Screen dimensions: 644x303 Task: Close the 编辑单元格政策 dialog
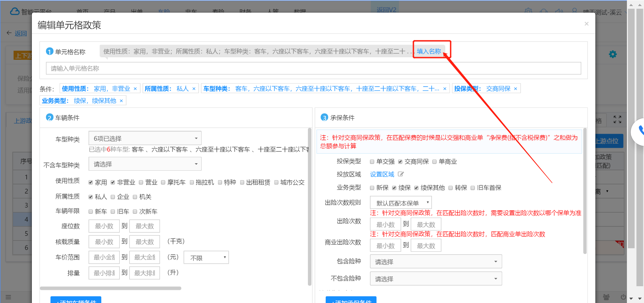(586, 24)
